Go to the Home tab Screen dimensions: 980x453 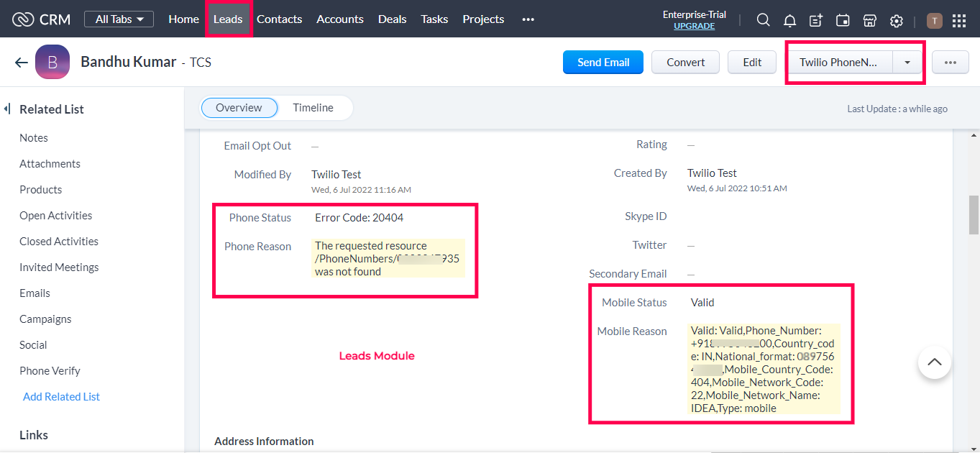pos(184,19)
